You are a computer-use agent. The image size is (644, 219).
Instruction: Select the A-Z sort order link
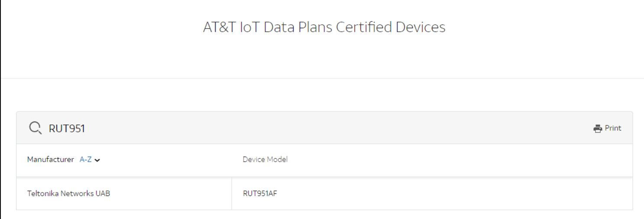[x=86, y=160]
